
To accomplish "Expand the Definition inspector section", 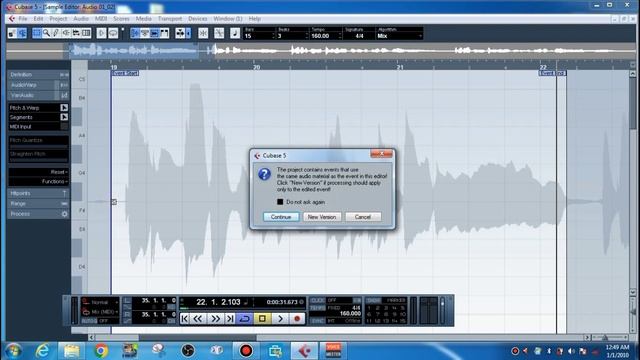I will click(x=38, y=75).
